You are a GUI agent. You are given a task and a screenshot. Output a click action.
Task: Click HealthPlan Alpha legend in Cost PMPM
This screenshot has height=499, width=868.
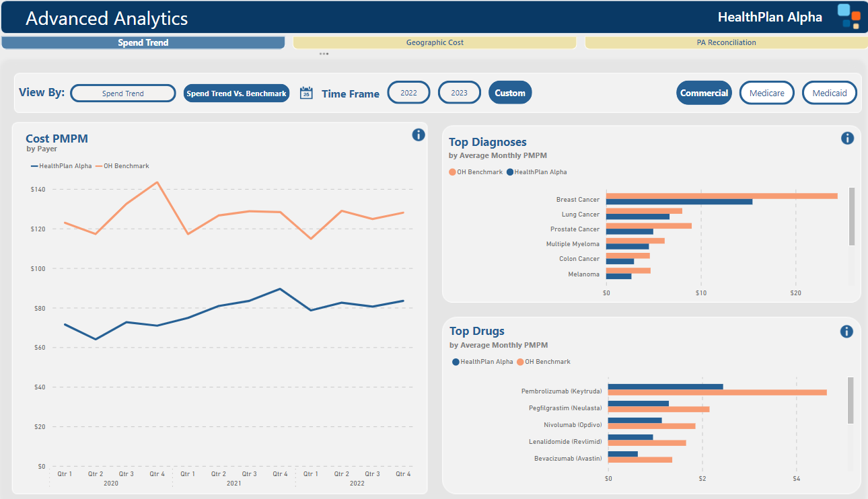click(x=61, y=165)
